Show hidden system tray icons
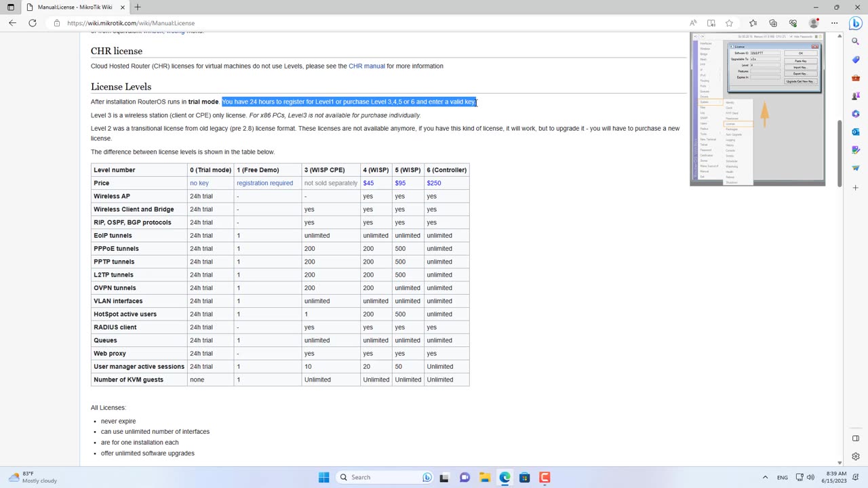Image resolution: width=868 pixels, height=488 pixels. tap(765, 477)
